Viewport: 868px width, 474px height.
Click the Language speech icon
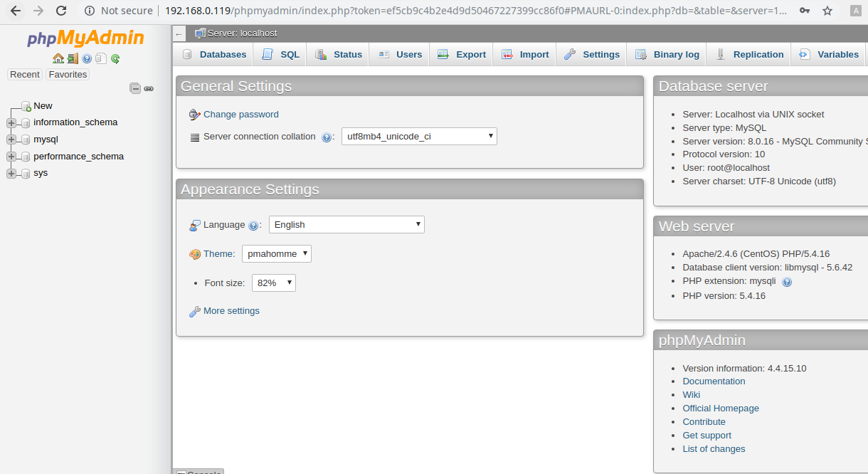click(195, 225)
